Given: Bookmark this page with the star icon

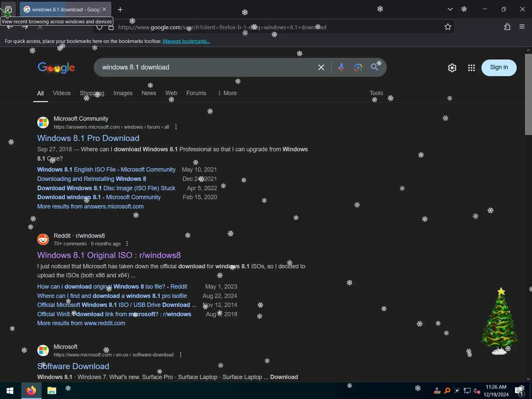Looking at the screenshot, I should [448, 27].
